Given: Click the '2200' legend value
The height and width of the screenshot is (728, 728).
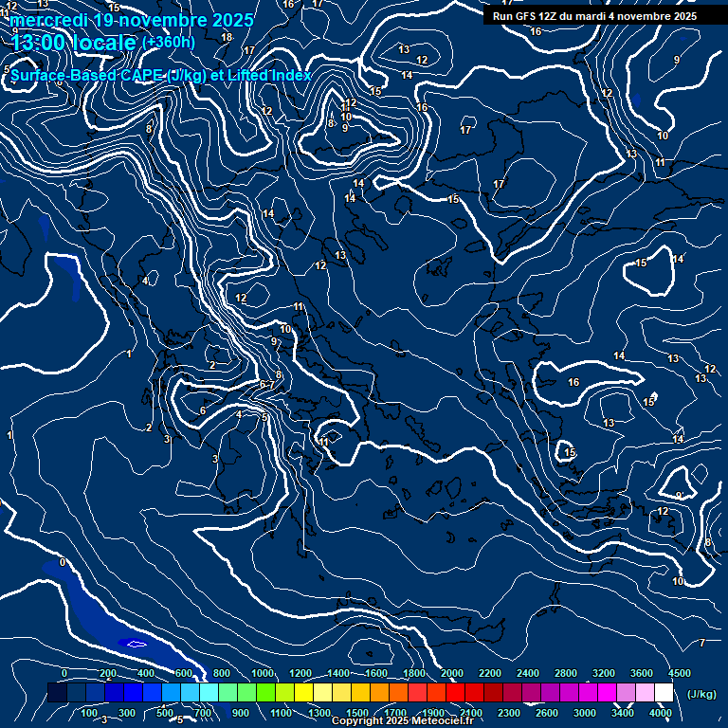Looking at the screenshot, I should coord(490,673).
